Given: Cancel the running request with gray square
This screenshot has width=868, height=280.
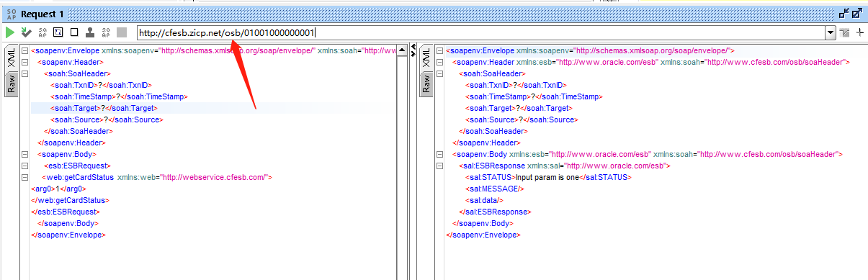Looking at the screenshot, I should click(x=121, y=32).
